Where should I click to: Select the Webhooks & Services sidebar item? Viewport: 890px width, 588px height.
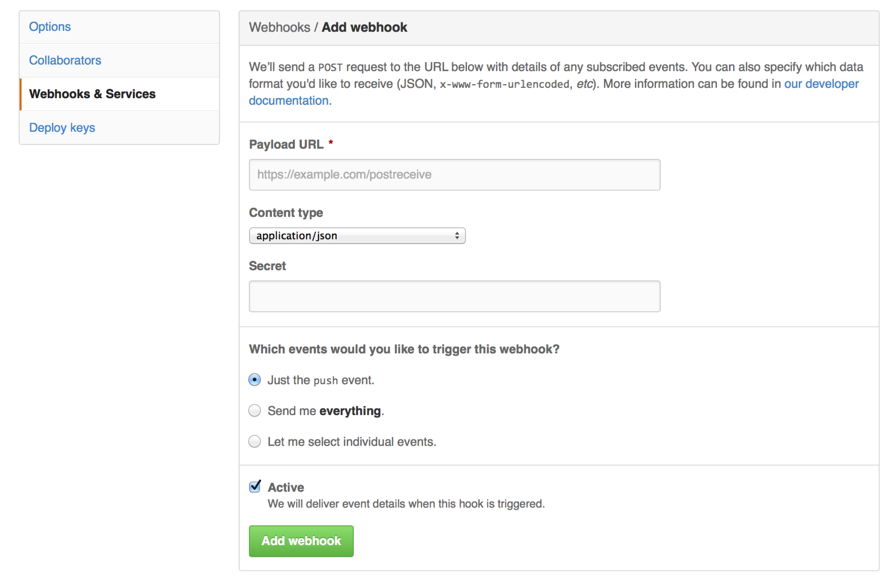(x=92, y=94)
